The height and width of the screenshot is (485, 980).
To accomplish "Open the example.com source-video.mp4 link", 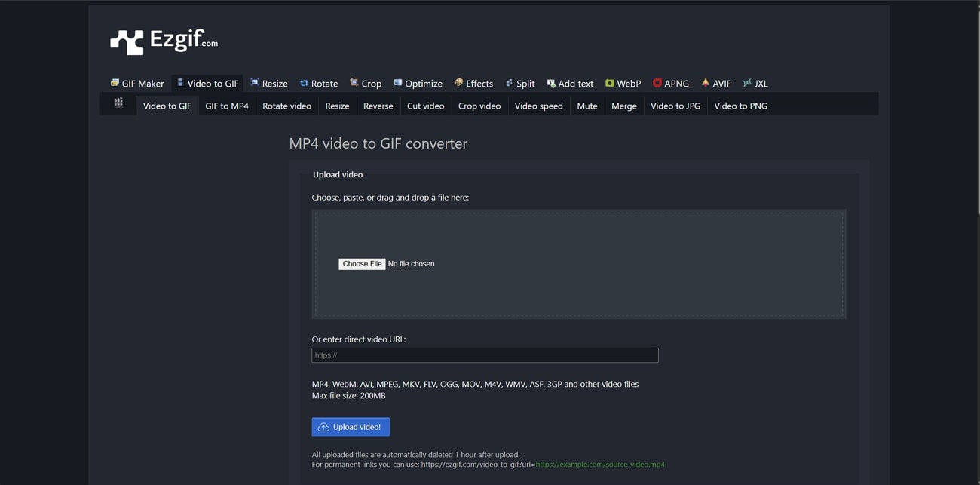I will point(600,465).
